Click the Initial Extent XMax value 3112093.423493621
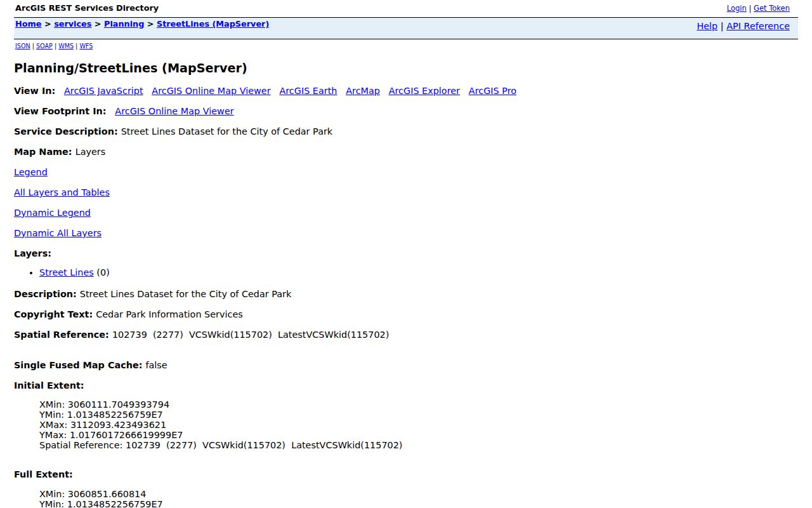Screen dimensions: 812x508 (x=118, y=425)
